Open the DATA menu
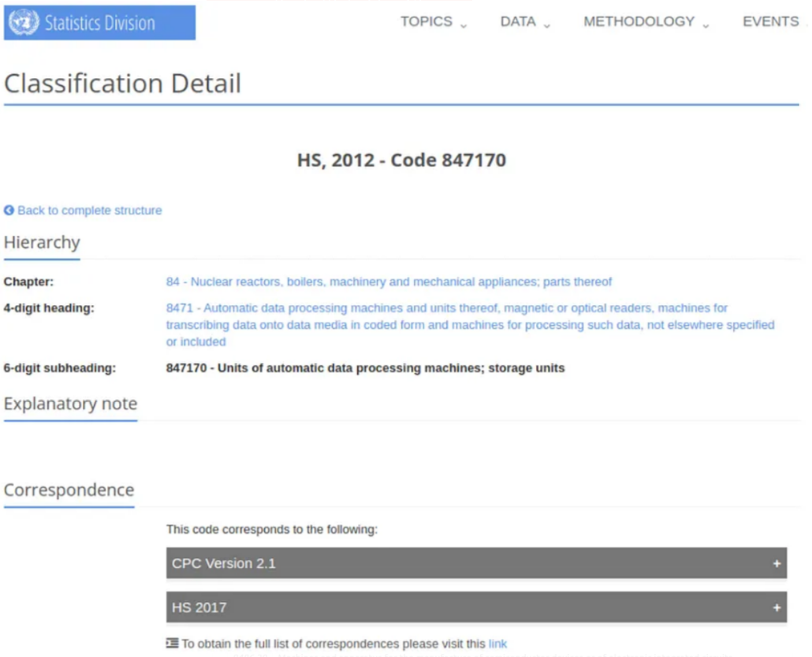Image resolution: width=812 pixels, height=657 pixels. (x=518, y=22)
